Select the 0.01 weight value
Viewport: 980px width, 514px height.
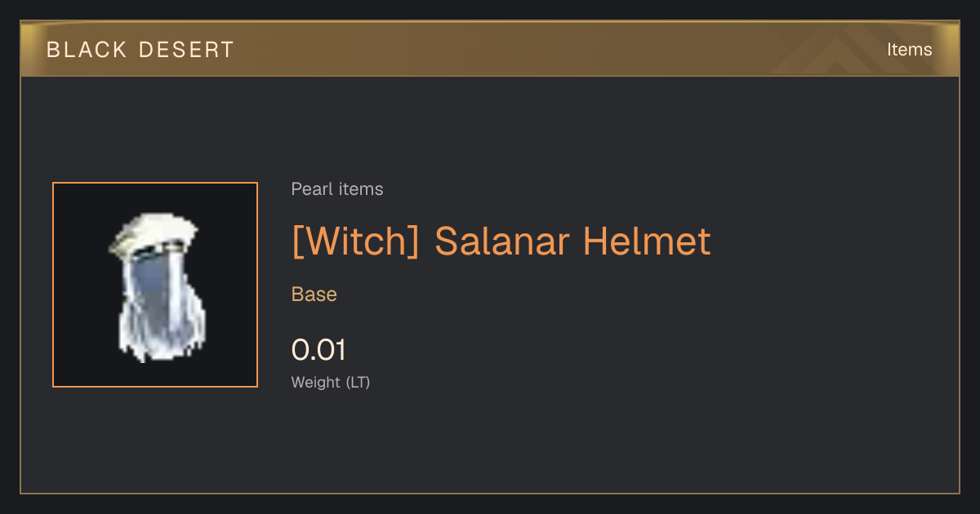318,350
